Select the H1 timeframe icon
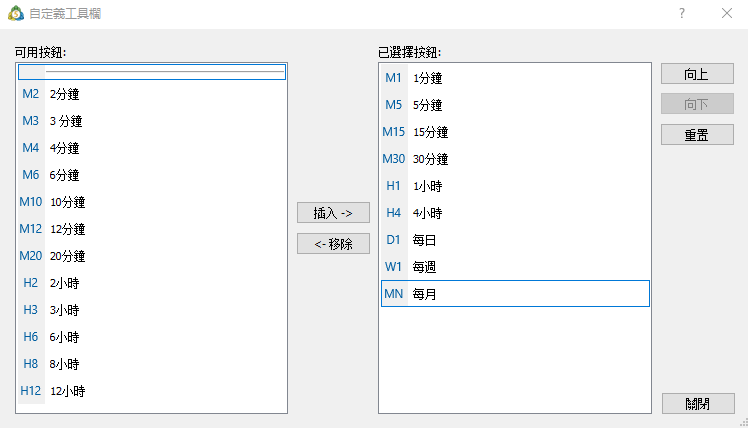Image resolution: width=748 pixels, height=428 pixels. coord(394,186)
